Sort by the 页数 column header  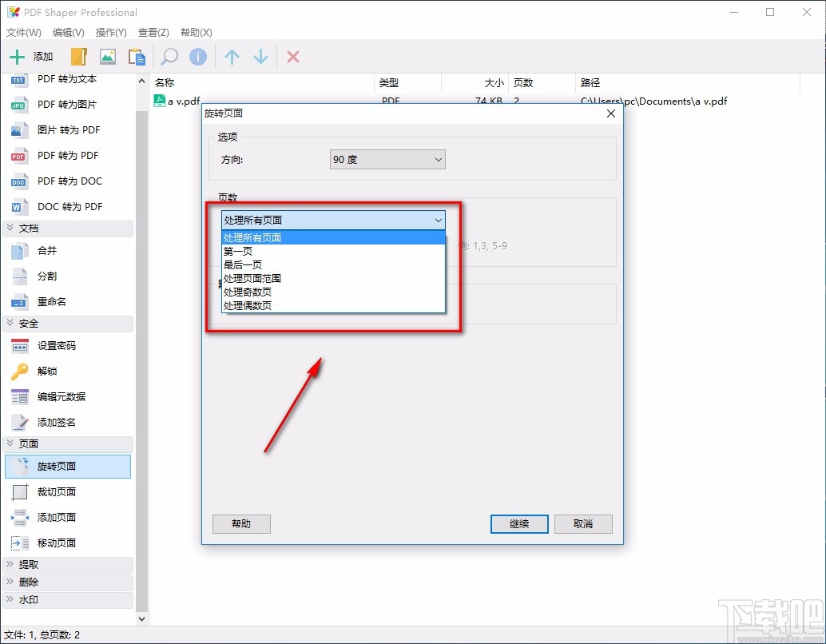click(542, 83)
